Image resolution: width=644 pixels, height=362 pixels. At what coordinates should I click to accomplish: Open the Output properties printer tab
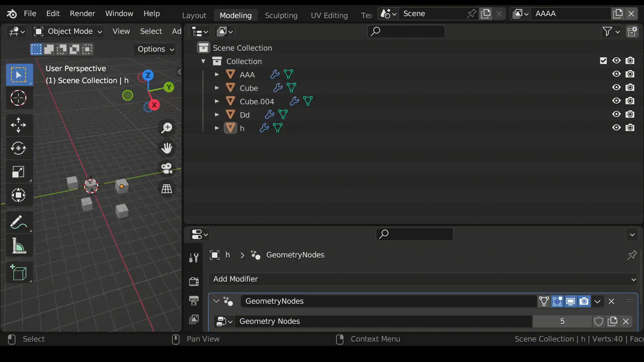194,300
